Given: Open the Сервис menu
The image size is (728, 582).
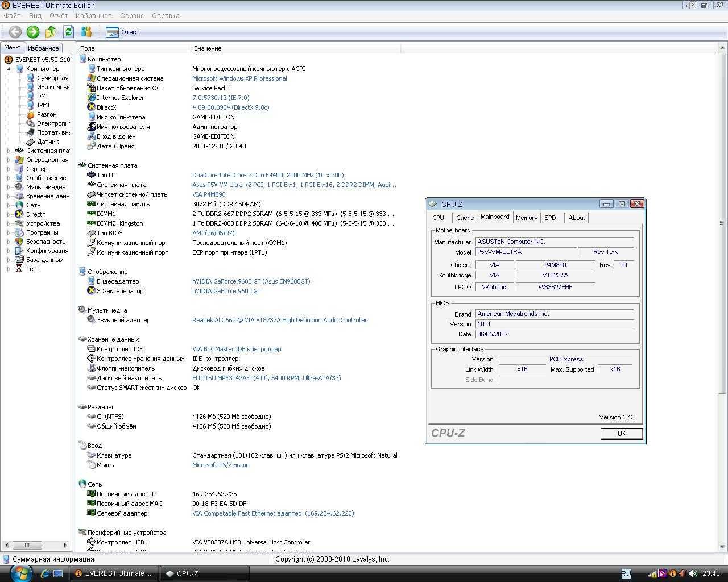Looking at the screenshot, I should point(131,16).
